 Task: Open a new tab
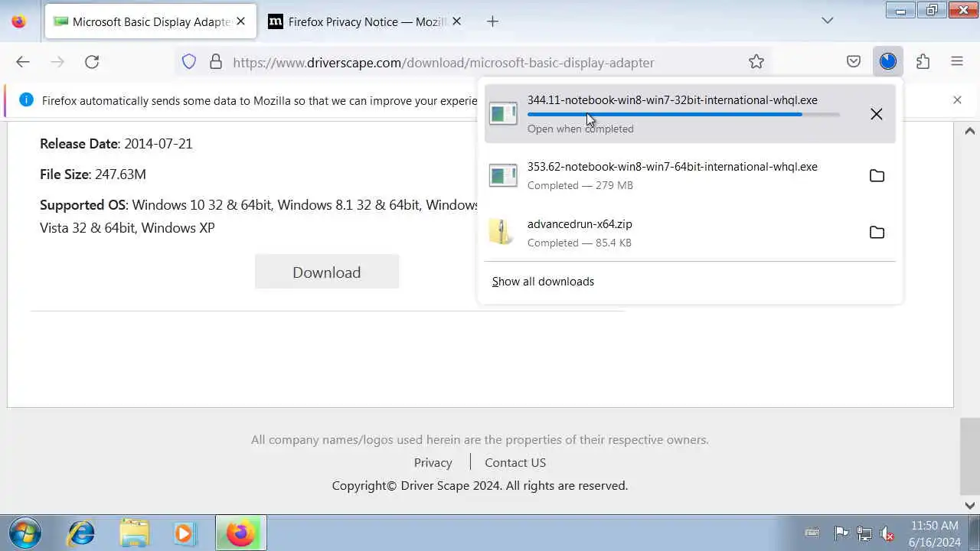pyautogui.click(x=493, y=21)
